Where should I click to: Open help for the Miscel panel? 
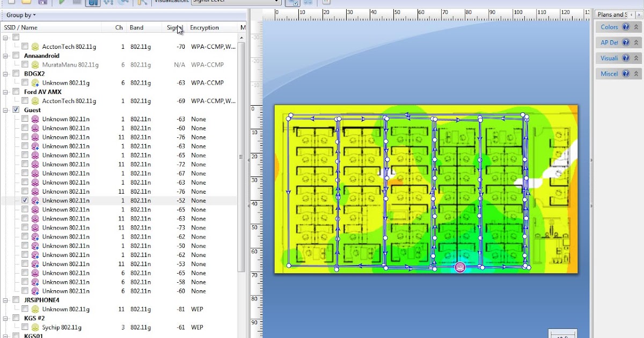pyautogui.click(x=626, y=74)
